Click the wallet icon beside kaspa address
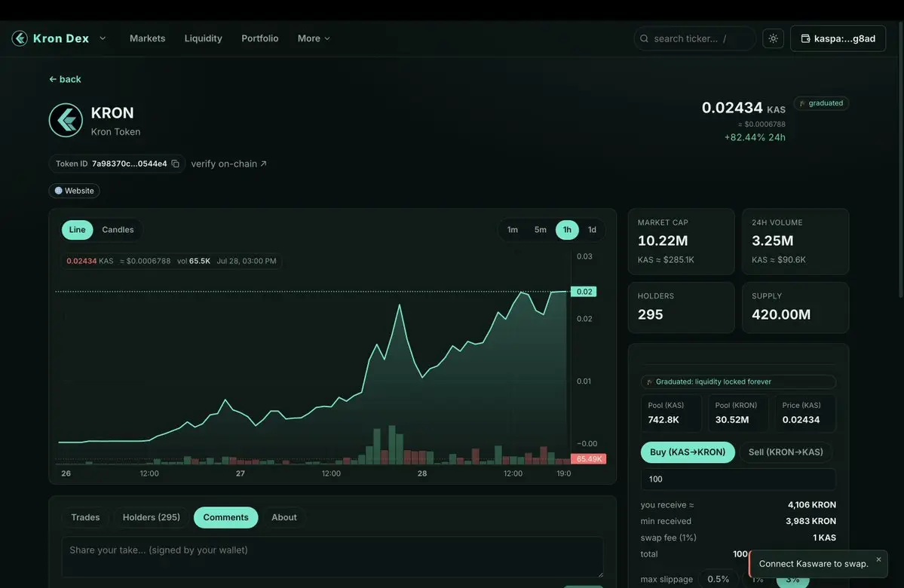Screen dimensions: 904x588 805,38
